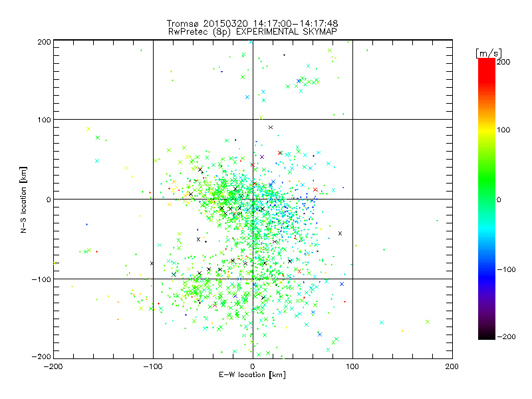Click the green zero region of the colorbar
The height and width of the screenshot is (399, 532).
[x=487, y=199]
